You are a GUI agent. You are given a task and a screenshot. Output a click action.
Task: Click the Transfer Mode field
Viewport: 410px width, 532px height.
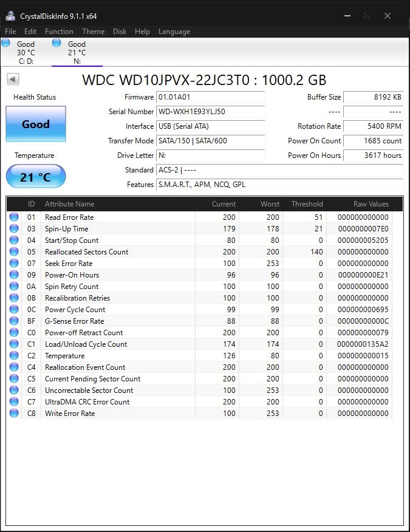(x=210, y=141)
